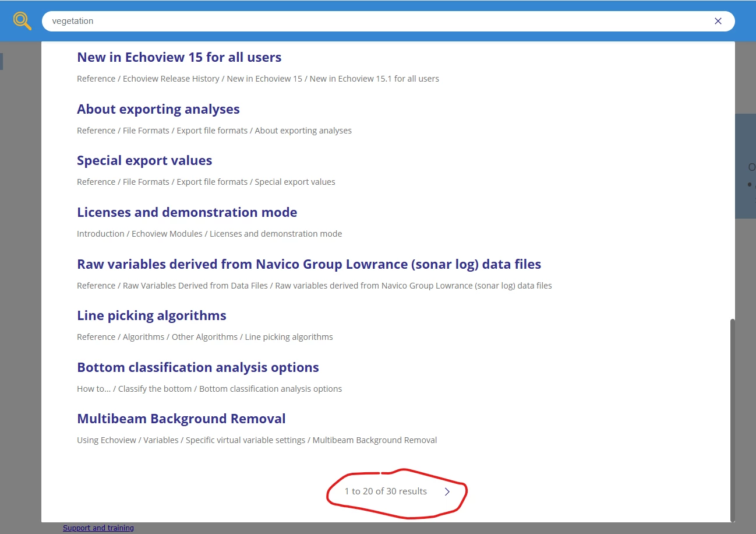This screenshot has width=756, height=534.
Task: Click breadcrumb under Line picking algorithms
Action: (205, 337)
